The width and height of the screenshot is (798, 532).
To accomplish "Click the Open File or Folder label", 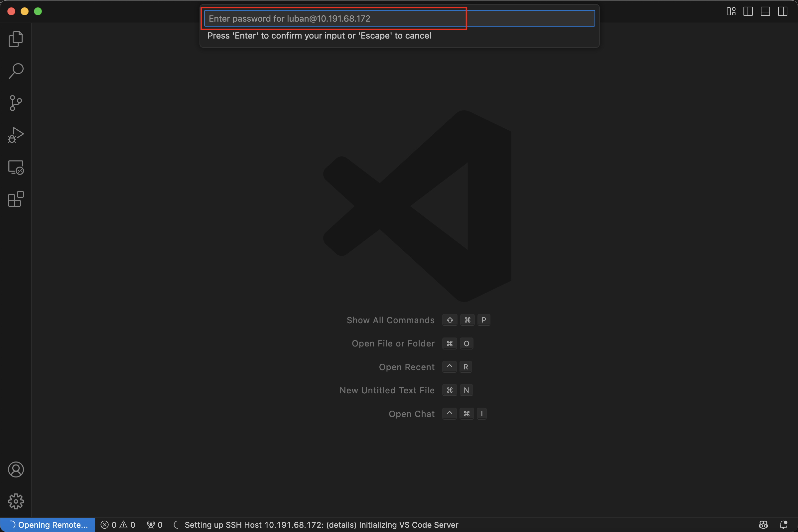I will (x=393, y=343).
